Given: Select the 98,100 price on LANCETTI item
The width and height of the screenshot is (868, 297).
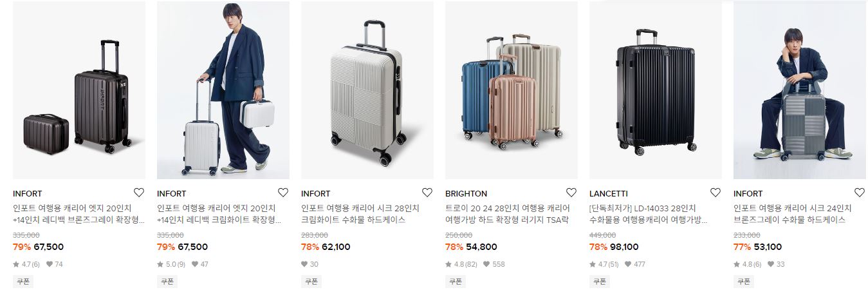Looking at the screenshot, I should click(x=624, y=247).
